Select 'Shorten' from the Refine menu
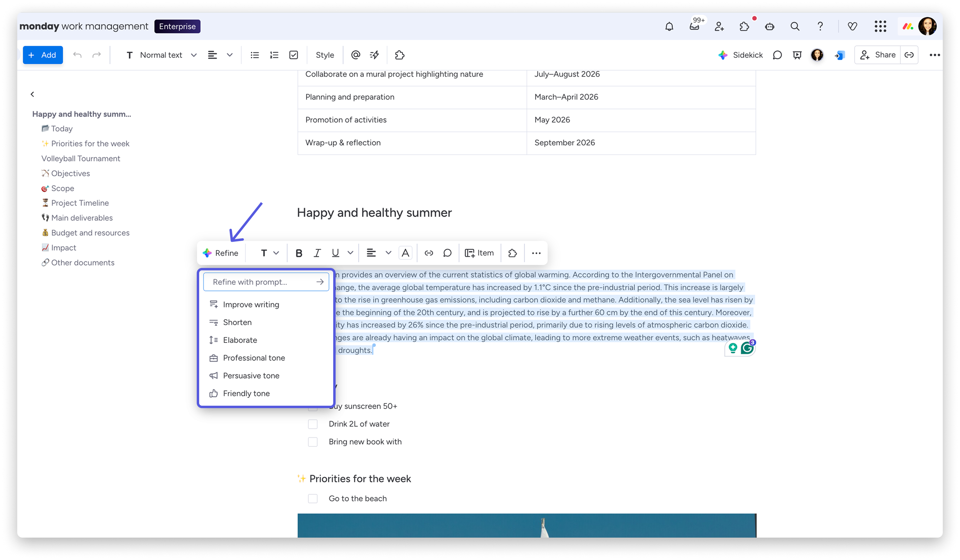960x560 pixels. (x=237, y=322)
